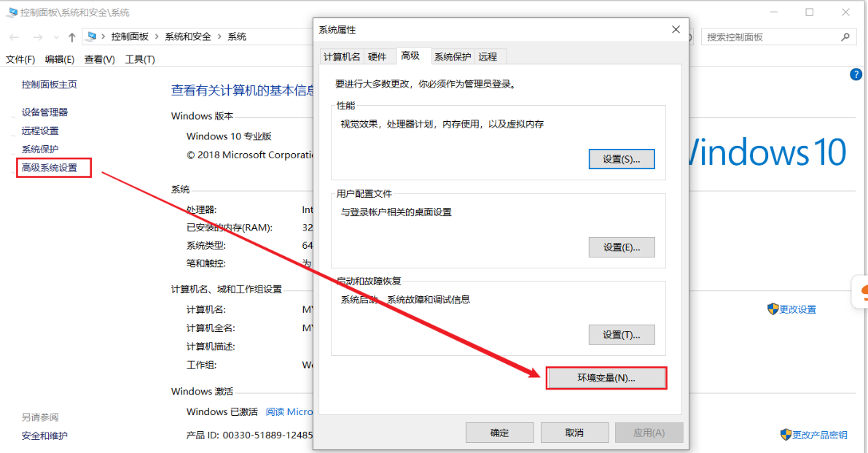Close the 系统属性 dialog
The width and height of the screenshot is (868, 453).
[x=676, y=29]
